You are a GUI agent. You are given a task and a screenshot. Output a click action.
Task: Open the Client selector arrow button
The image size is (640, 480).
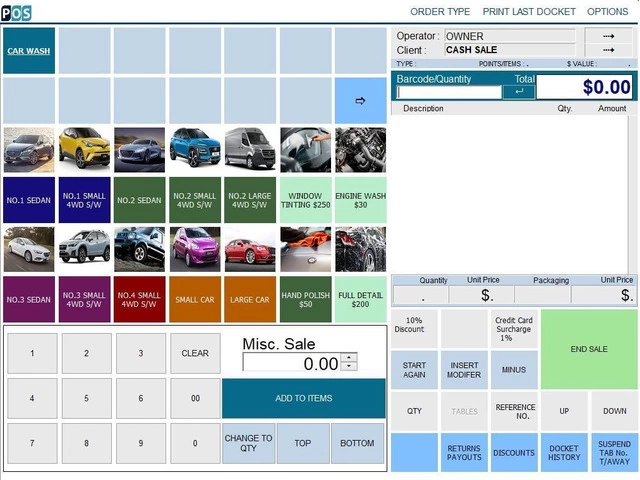coord(609,50)
